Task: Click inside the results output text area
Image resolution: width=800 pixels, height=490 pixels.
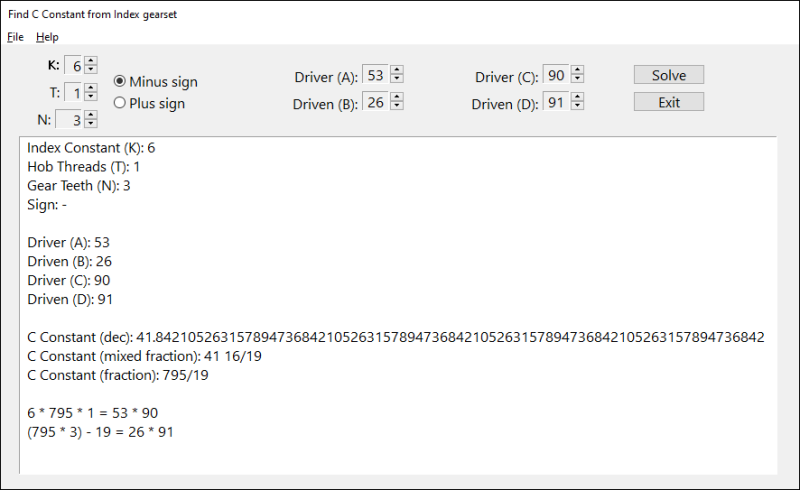Action: (x=398, y=305)
